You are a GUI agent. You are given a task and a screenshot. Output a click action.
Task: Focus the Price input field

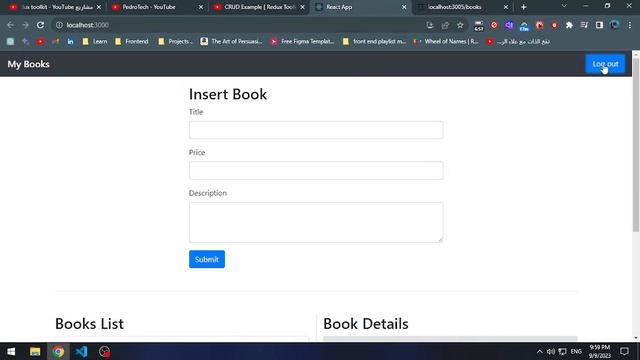316,170
